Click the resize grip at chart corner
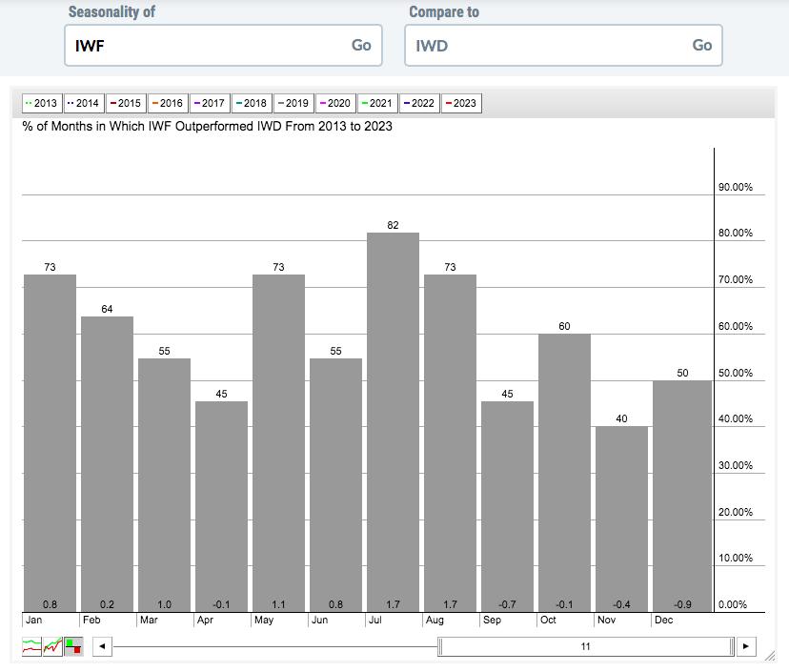Viewport: 789px width, 672px height. [x=772, y=655]
